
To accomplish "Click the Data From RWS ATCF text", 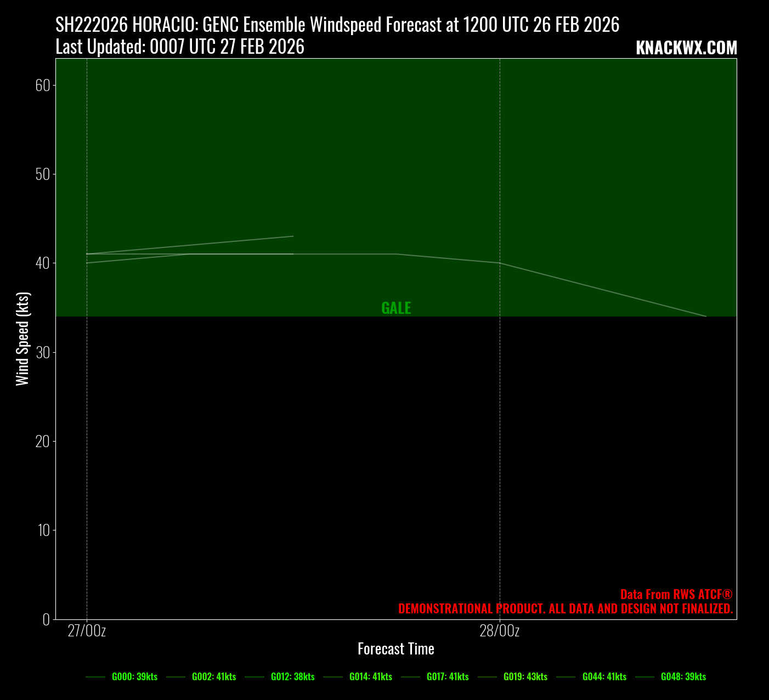I will pyautogui.click(x=676, y=595).
